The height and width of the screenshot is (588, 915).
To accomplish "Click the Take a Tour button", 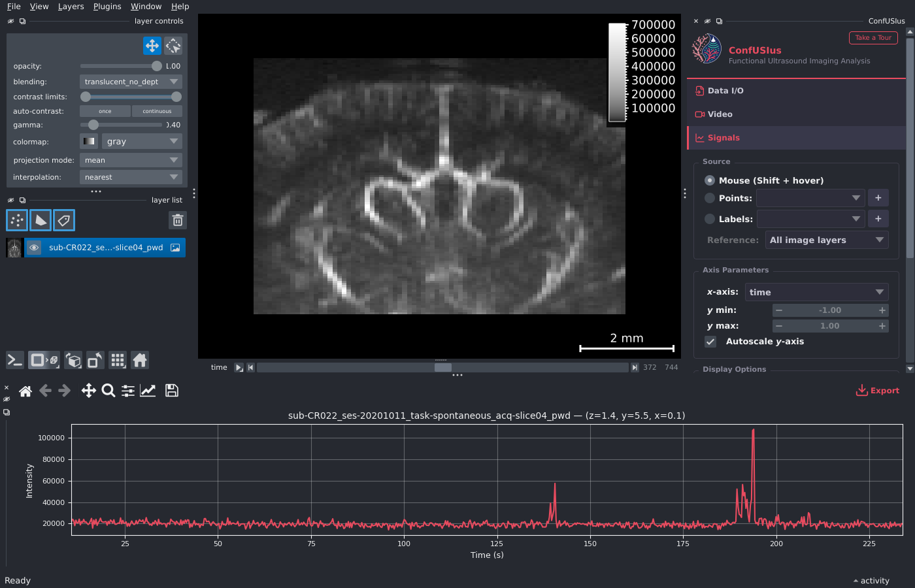I will pyautogui.click(x=873, y=38).
